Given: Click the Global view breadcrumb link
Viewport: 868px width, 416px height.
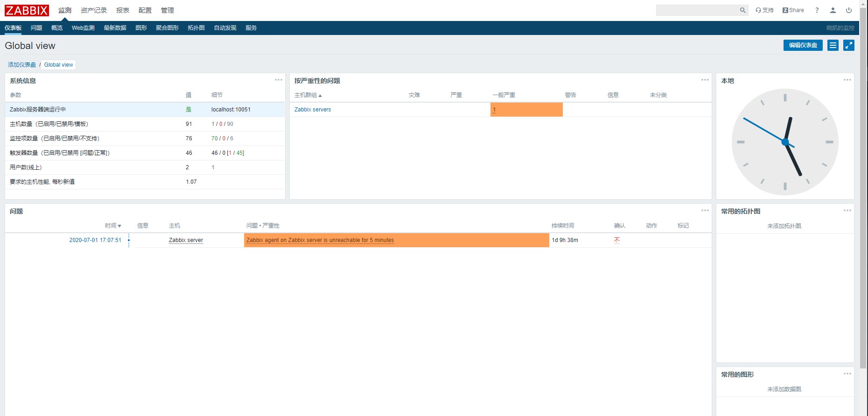Looking at the screenshot, I should [58, 65].
